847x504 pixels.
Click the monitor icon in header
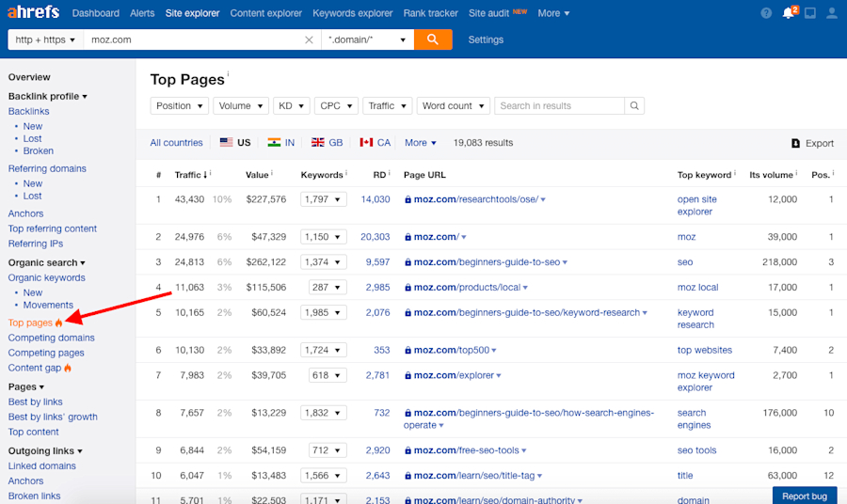click(x=809, y=13)
